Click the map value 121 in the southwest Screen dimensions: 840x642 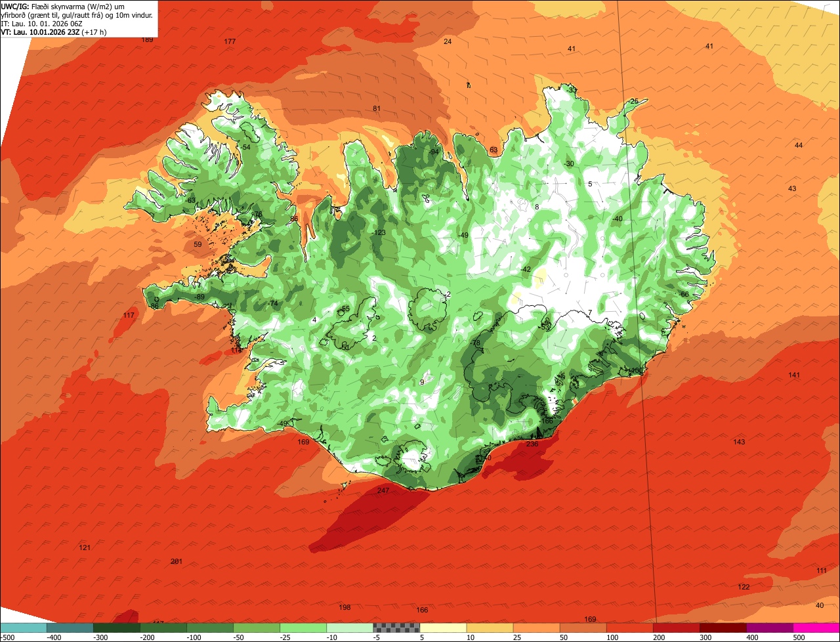[x=85, y=547]
